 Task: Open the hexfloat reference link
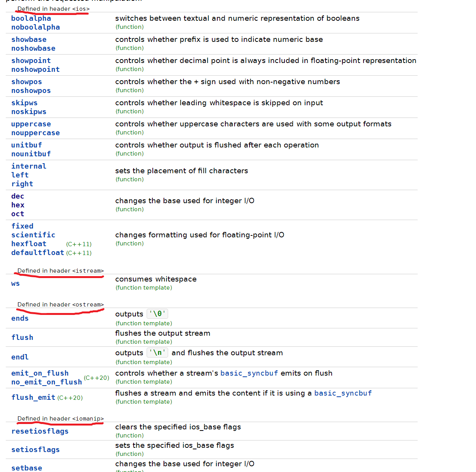29,244
